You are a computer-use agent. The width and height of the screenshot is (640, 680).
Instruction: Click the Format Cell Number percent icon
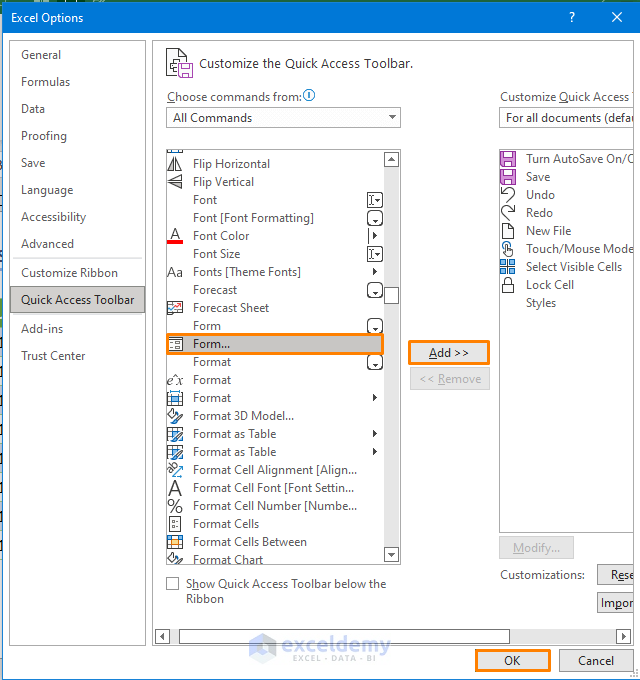tap(175, 506)
